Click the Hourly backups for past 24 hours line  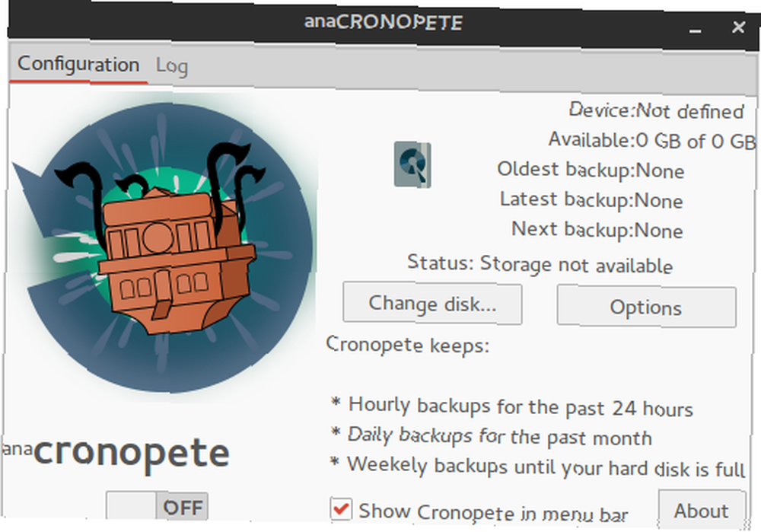point(511,406)
